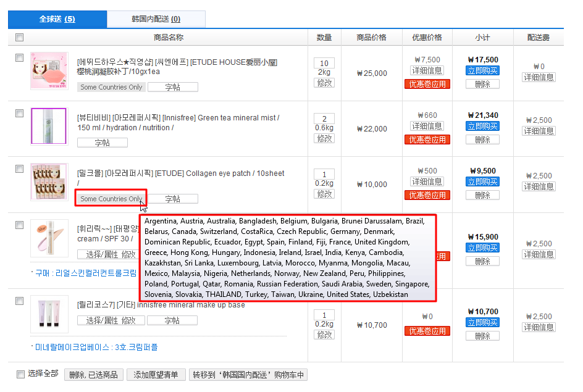Delete the ₩21,340 mineral mist item

point(482,140)
